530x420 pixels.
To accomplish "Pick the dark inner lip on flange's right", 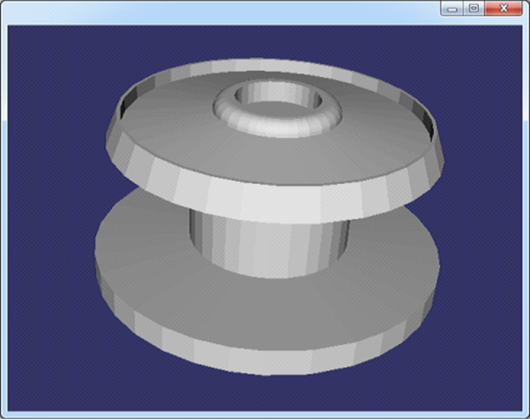I will pos(426,123).
